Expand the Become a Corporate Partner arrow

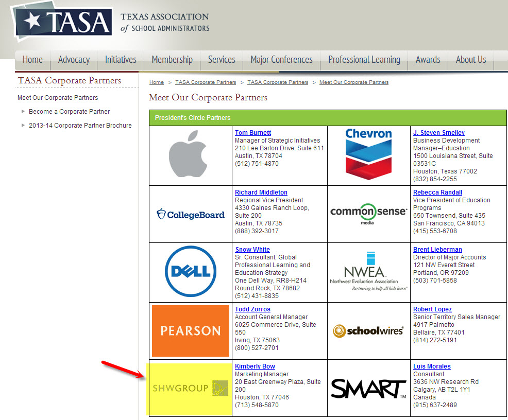pyautogui.click(x=23, y=111)
